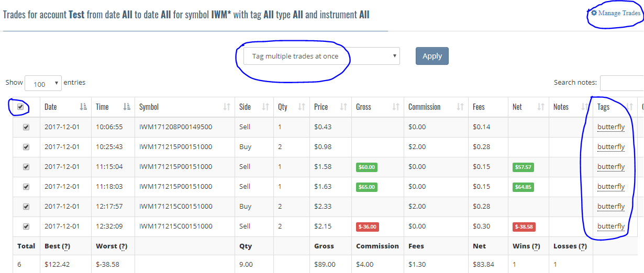The height and width of the screenshot is (273, 644).
Task: Sort trades by Symbol column arrows
Action: pos(226,107)
